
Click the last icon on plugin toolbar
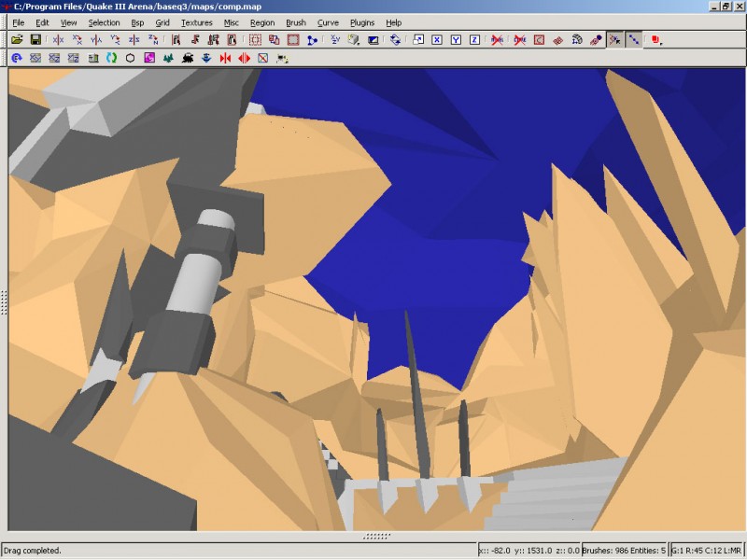point(282,58)
